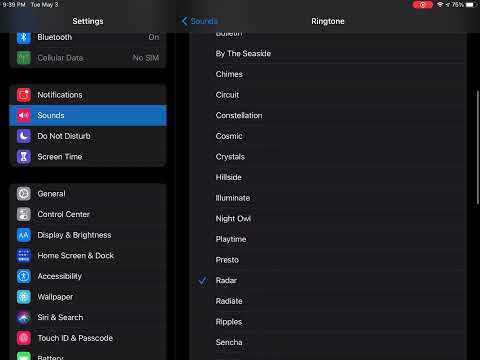
Task: Tap the back chevron next to Sounds
Action: (185, 21)
